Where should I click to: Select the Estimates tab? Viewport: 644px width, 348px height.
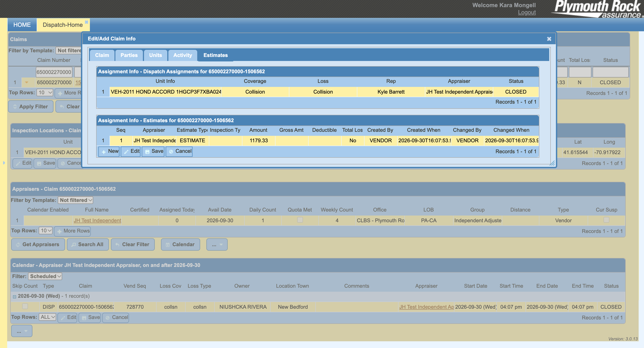pos(216,55)
